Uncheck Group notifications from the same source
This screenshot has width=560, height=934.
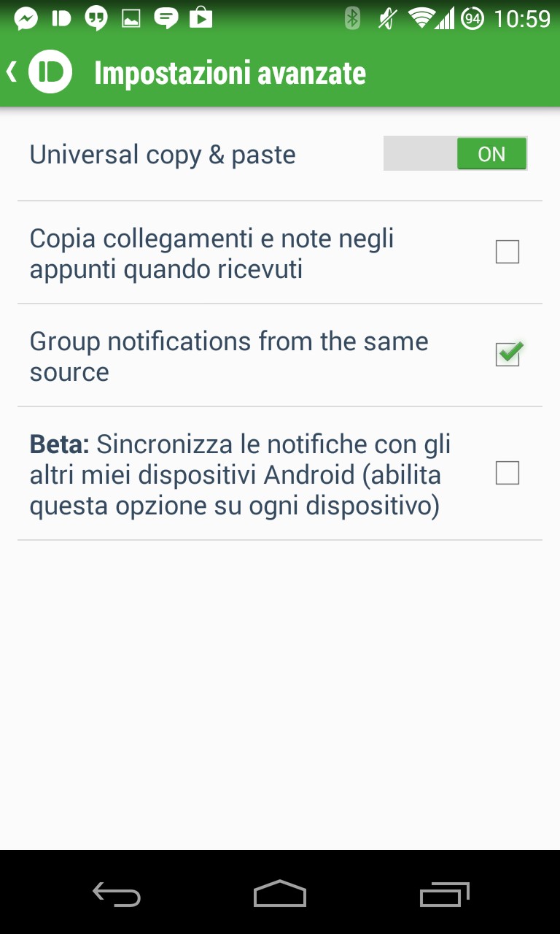pos(507,355)
